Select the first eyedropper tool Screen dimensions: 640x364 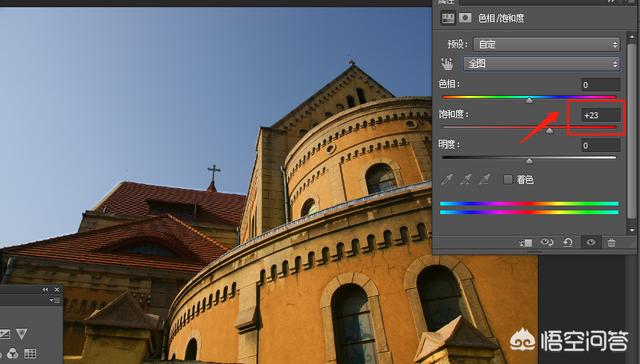(x=447, y=179)
